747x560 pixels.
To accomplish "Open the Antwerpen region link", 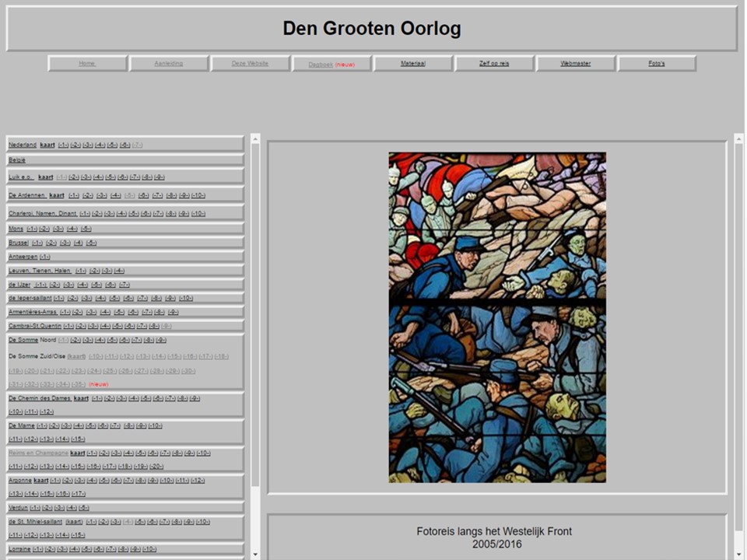I will pyautogui.click(x=23, y=257).
